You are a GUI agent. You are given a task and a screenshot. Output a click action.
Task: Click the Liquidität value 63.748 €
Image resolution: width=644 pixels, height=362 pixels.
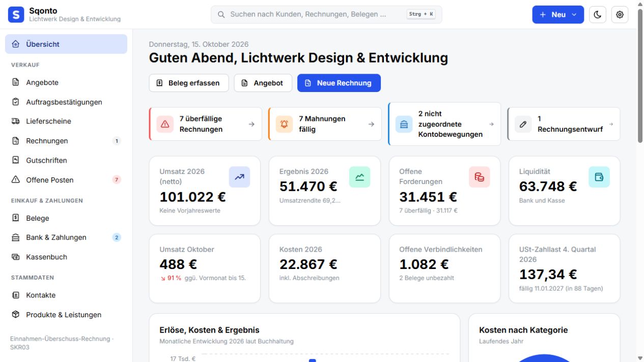pyautogui.click(x=548, y=187)
